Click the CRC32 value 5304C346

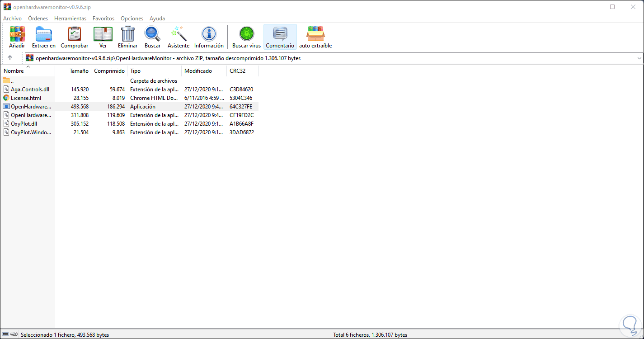pos(241,98)
